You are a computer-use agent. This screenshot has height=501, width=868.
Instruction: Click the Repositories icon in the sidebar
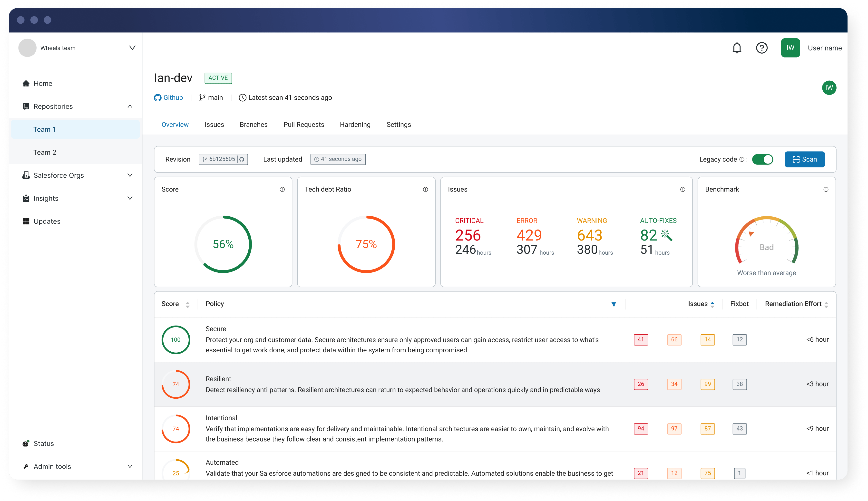pyautogui.click(x=26, y=106)
